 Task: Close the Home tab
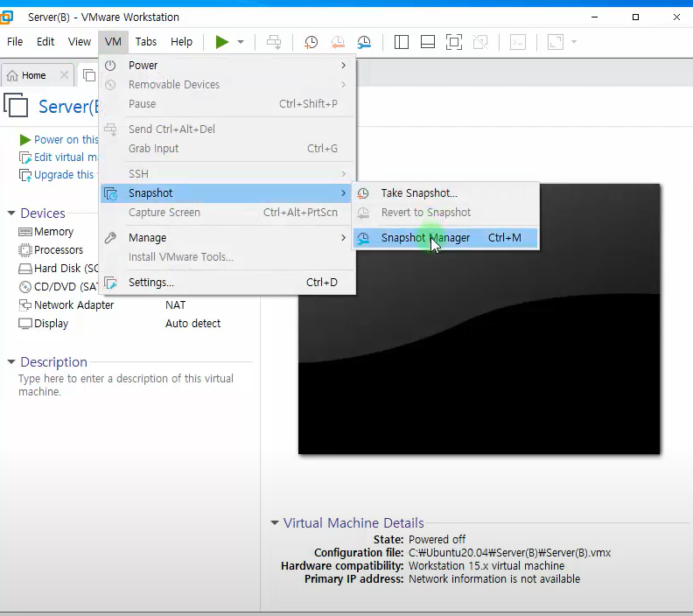[64, 74]
